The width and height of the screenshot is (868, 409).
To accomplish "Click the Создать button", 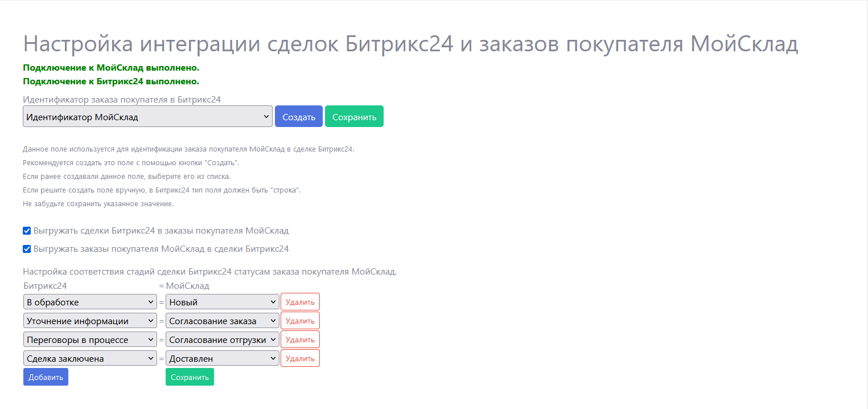I will [299, 117].
